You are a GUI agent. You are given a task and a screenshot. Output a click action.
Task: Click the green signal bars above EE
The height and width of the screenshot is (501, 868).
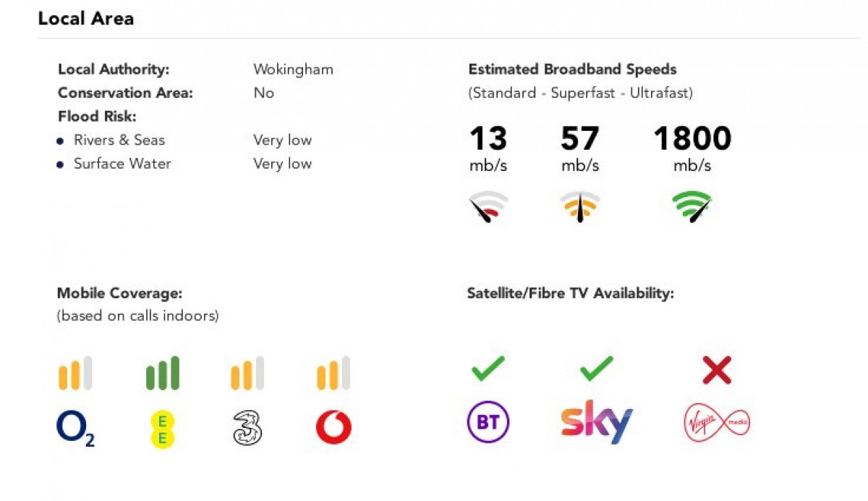163,374
